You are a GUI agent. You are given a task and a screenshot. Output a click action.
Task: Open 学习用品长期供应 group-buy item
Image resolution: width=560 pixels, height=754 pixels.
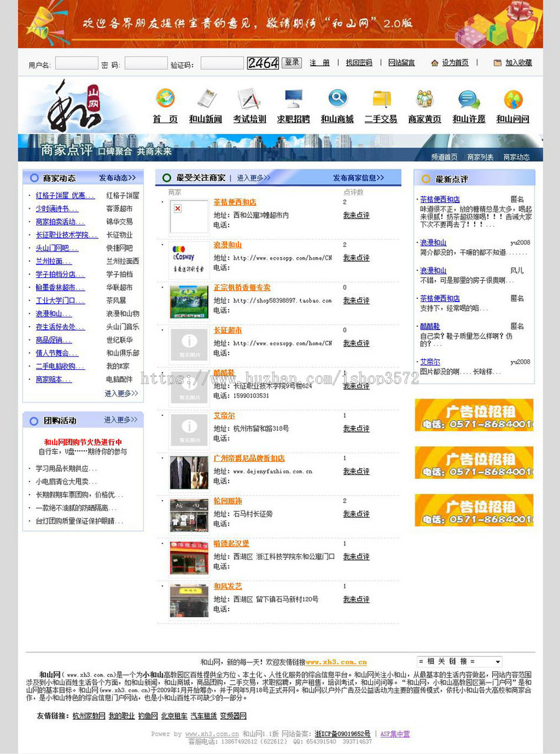point(67,468)
